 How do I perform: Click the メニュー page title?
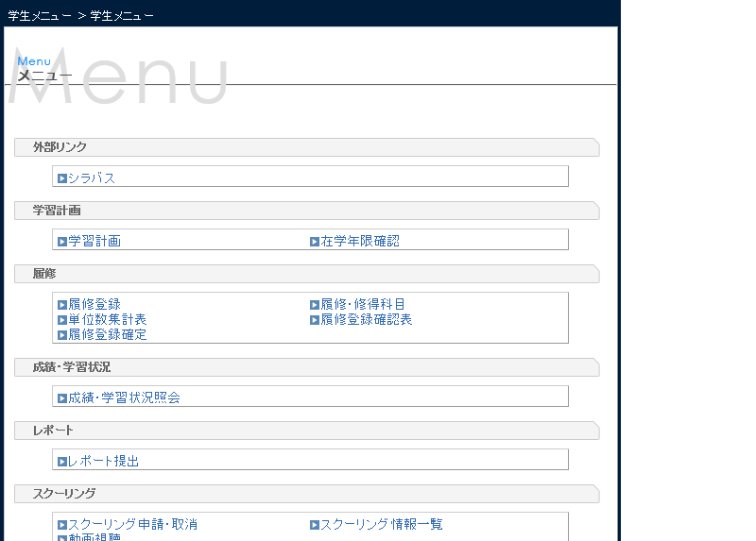[x=44, y=76]
